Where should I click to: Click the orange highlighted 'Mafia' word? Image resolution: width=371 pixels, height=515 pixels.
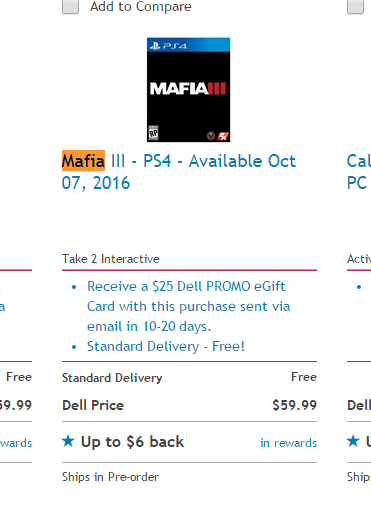(83, 161)
